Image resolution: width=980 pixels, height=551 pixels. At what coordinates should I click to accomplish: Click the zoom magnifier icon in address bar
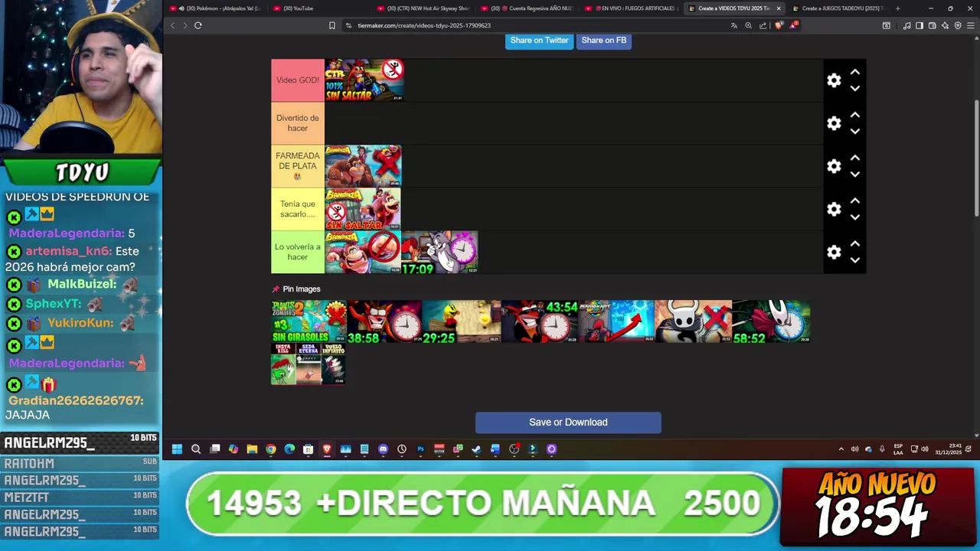[748, 25]
